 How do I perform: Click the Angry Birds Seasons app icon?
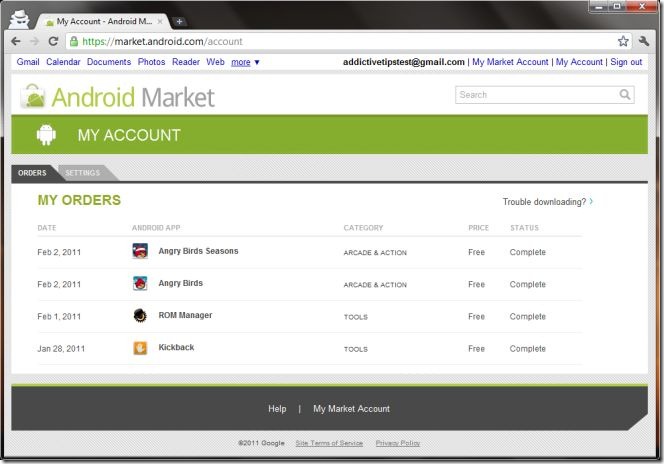(140, 251)
